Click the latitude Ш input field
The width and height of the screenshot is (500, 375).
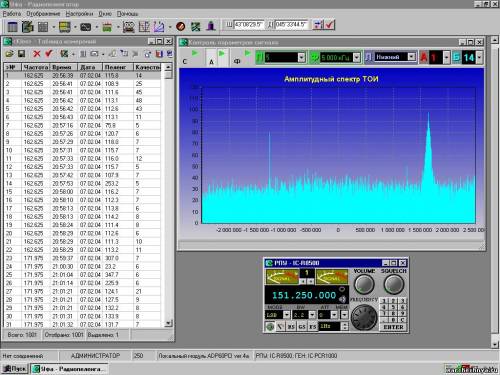point(249,25)
